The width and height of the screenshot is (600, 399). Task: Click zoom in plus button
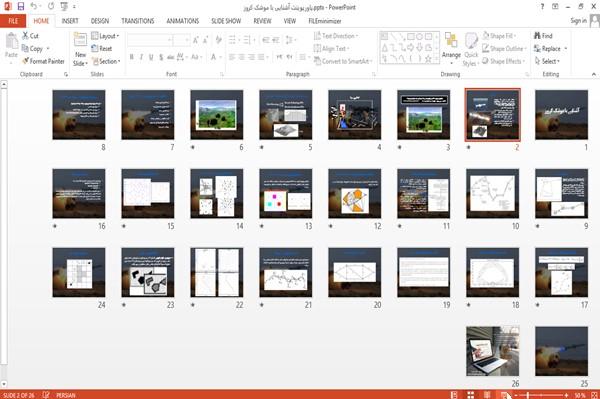coord(566,395)
